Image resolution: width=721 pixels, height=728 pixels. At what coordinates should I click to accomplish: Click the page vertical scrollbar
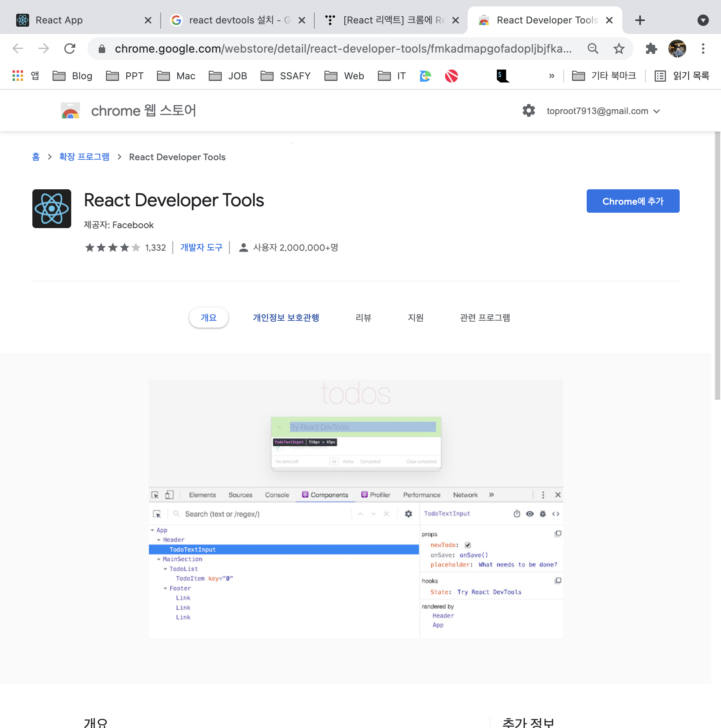[x=717, y=265]
